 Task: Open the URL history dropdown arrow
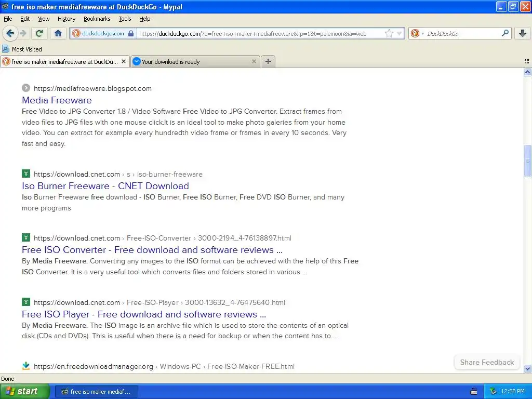(400, 34)
